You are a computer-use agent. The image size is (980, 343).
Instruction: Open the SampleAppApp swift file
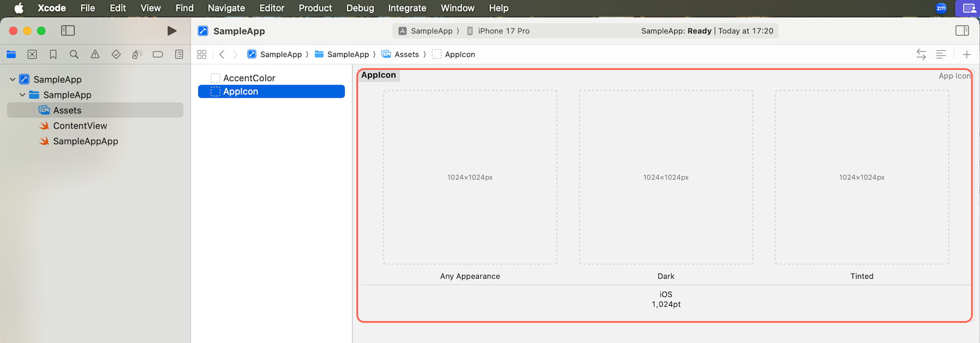click(x=85, y=141)
